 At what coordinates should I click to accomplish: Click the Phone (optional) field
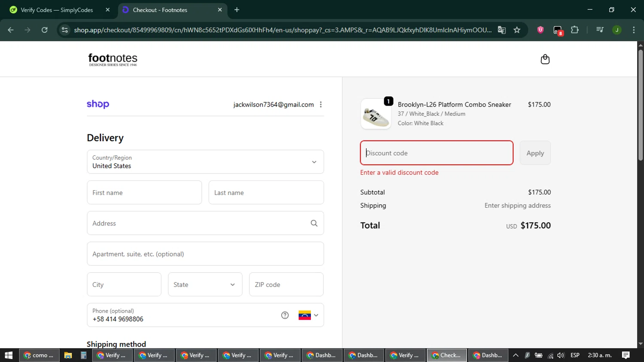[205, 315]
